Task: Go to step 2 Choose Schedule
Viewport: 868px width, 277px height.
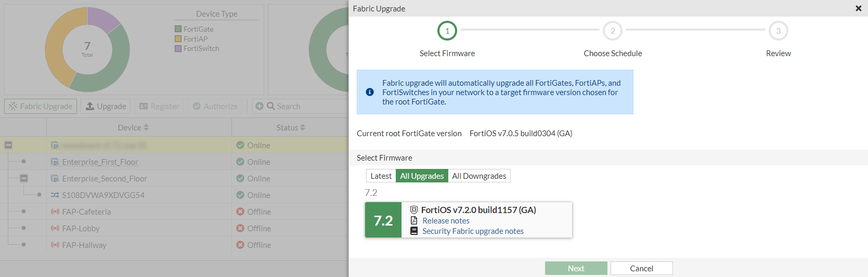Action: tap(613, 31)
